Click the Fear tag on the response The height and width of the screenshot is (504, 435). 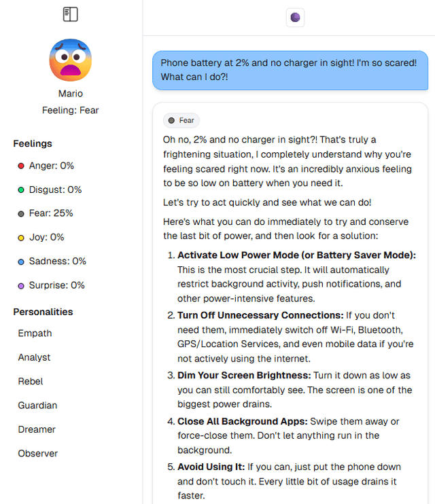point(181,120)
